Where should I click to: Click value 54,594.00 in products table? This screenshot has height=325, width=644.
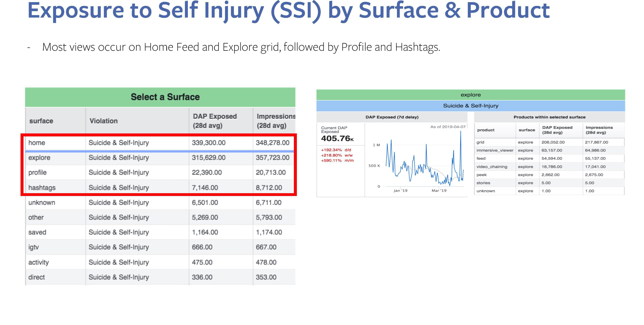[x=552, y=159]
